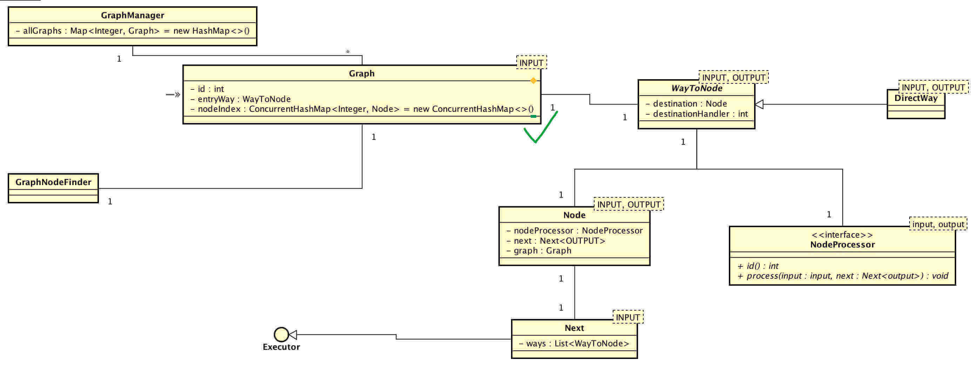Click the double-arrow icon left of Graph

coord(173,94)
